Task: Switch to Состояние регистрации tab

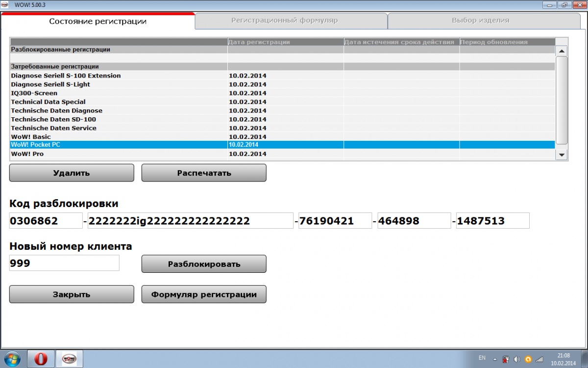Action: click(98, 22)
